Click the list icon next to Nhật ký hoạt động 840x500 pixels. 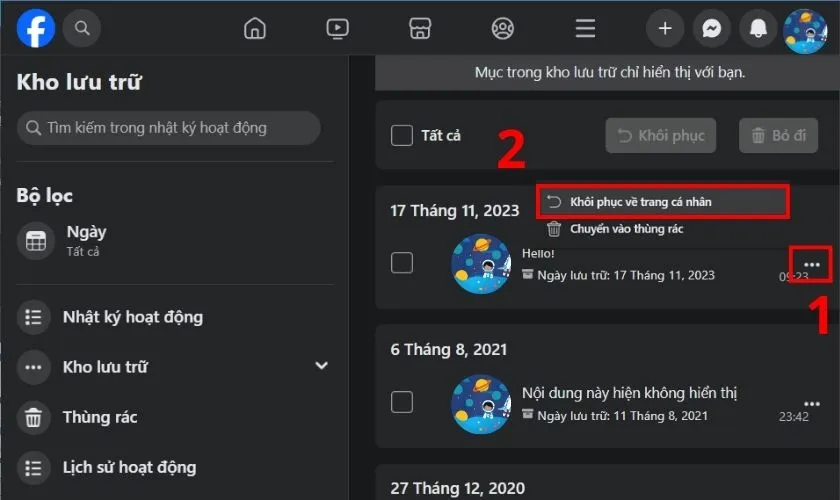33,317
